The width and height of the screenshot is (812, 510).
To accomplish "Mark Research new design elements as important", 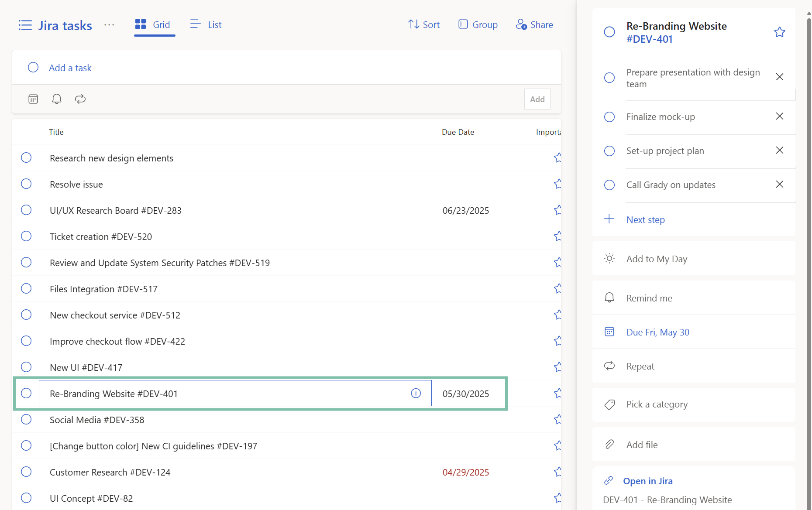I will 557,158.
